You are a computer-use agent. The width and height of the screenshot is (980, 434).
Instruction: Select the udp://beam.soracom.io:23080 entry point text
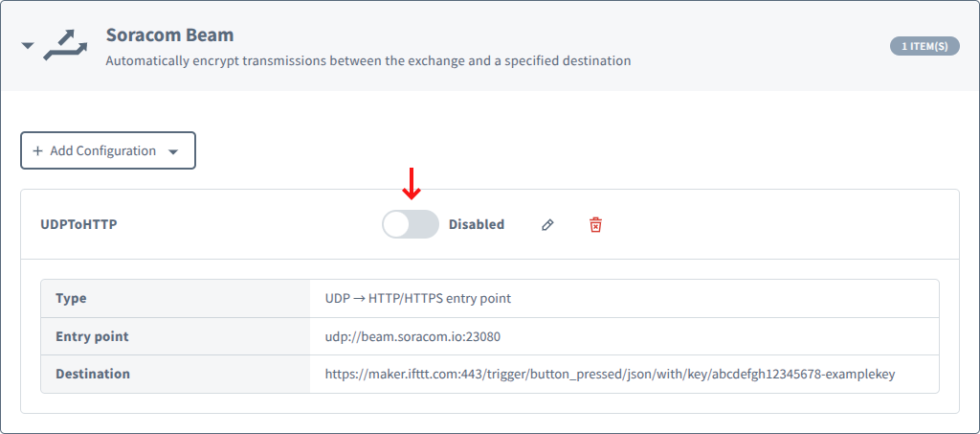click(412, 336)
